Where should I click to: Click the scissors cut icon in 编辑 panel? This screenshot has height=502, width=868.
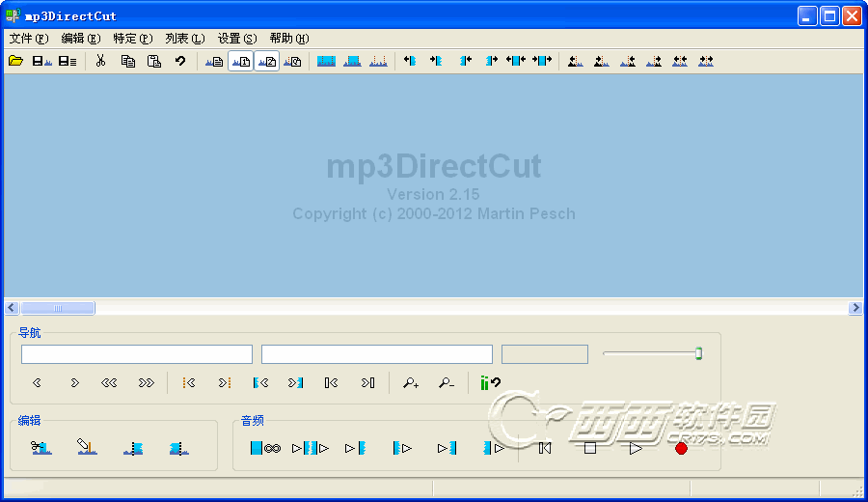pos(41,448)
